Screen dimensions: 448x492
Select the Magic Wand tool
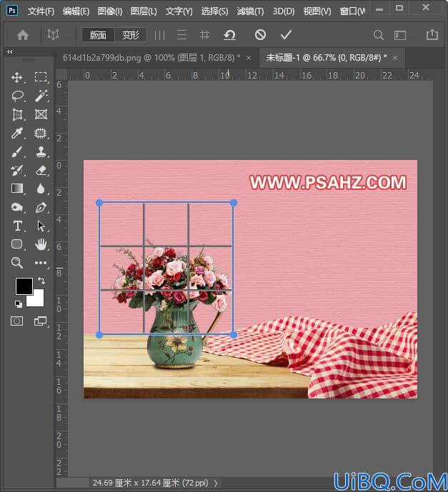(x=41, y=96)
